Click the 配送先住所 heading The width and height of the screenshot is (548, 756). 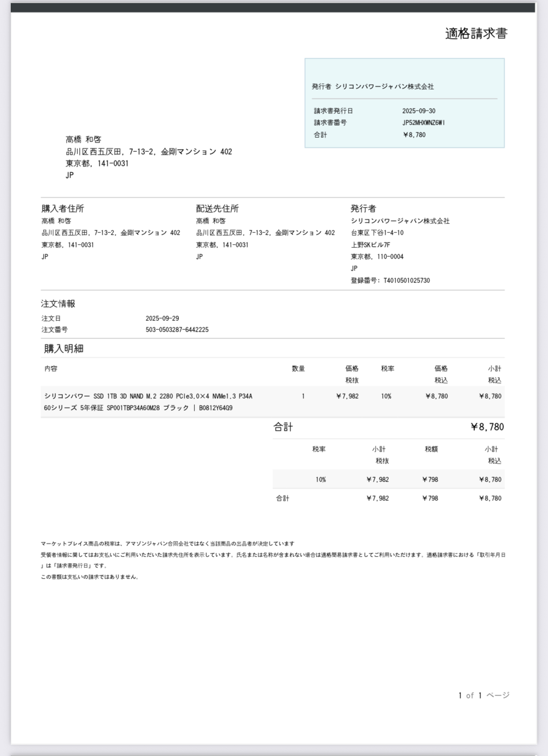point(217,208)
